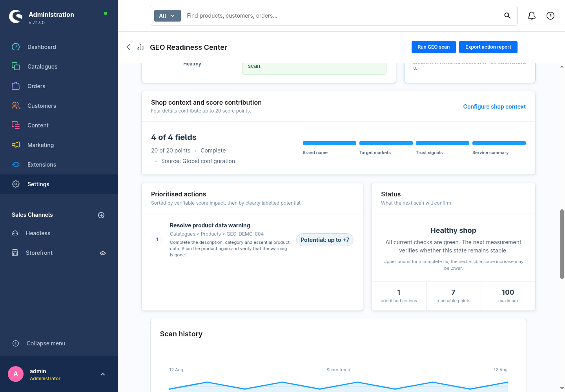Click the Brand name progress bar
Viewport: 565px width, 392px height.
coord(330,143)
